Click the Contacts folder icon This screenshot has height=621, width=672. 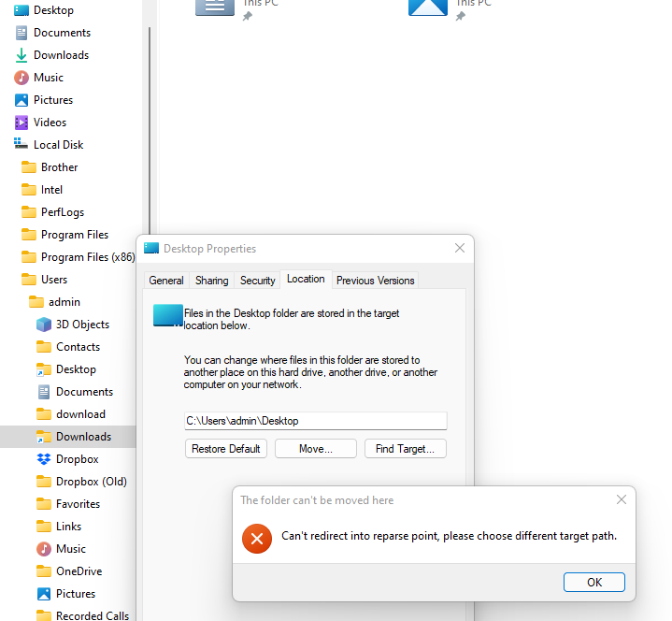[44, 347]
